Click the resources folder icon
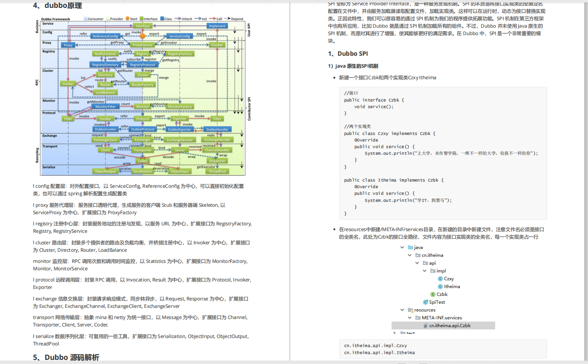Viewport: 588px width, 364px height. [411, 310]
